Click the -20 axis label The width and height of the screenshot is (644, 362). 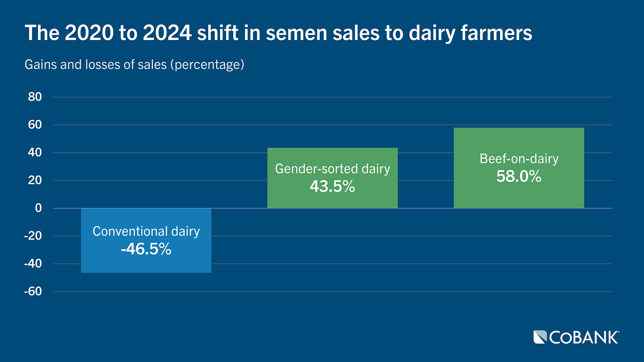33,236
